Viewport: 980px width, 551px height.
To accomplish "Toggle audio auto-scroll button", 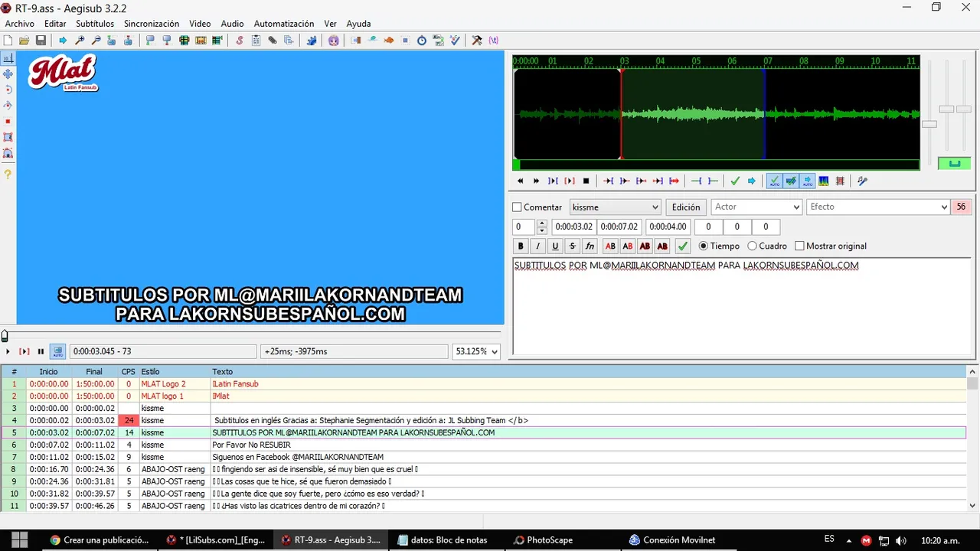I will (807, 181).
